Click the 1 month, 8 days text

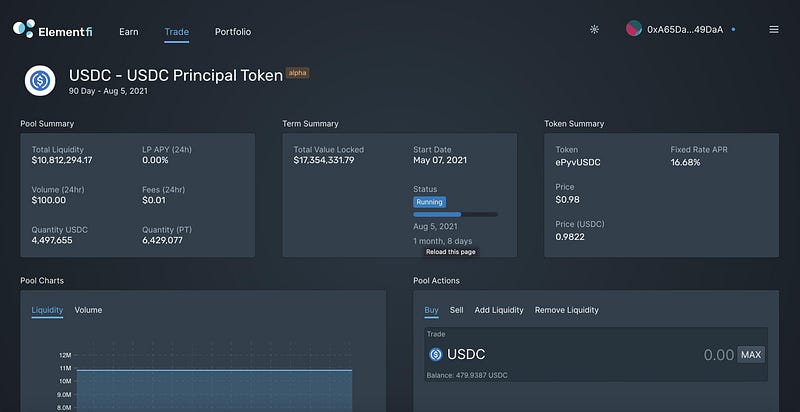pyautogui.click(x=442, y=241)
